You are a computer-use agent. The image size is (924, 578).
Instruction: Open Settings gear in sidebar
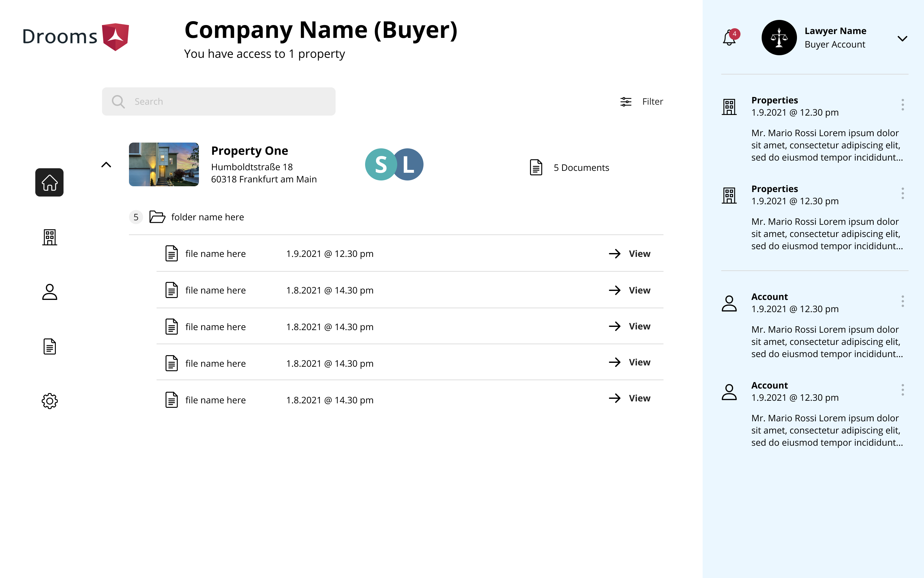(50, 401)
